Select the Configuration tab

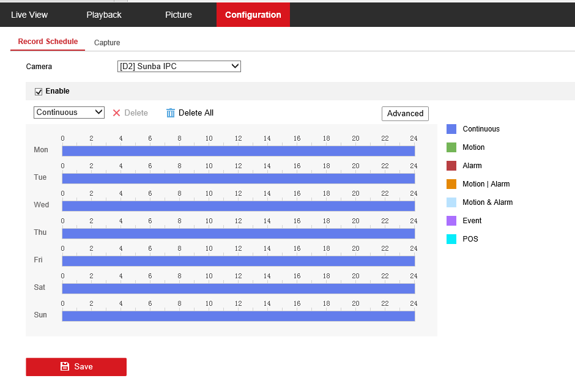(253, 15)
